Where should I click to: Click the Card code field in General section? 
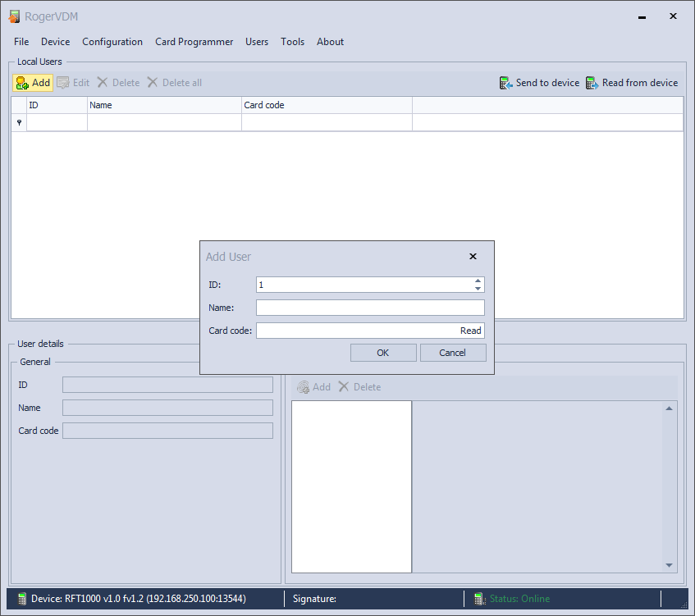click(167, 431)
